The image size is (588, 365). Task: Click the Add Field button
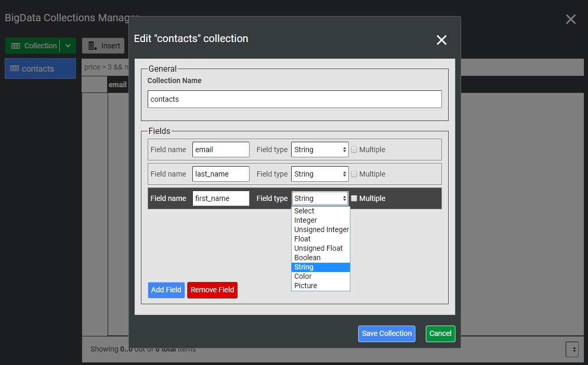166,290
